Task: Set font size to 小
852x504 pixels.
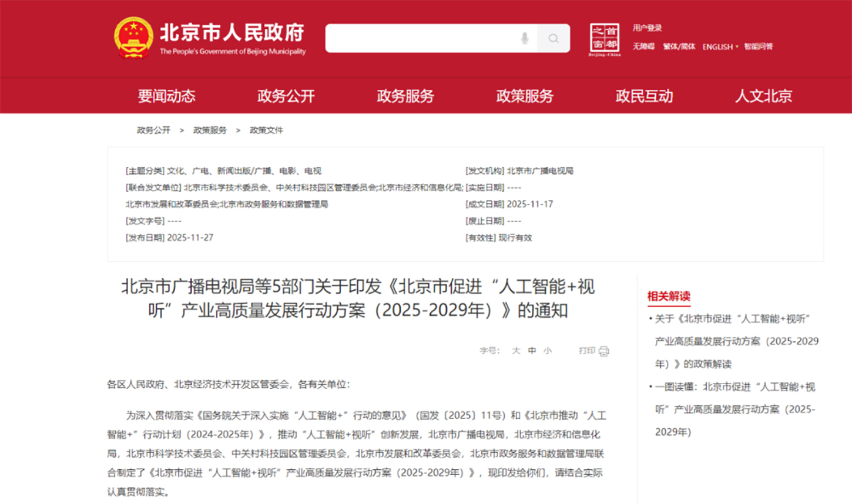Action: click(x=548, y=351)
